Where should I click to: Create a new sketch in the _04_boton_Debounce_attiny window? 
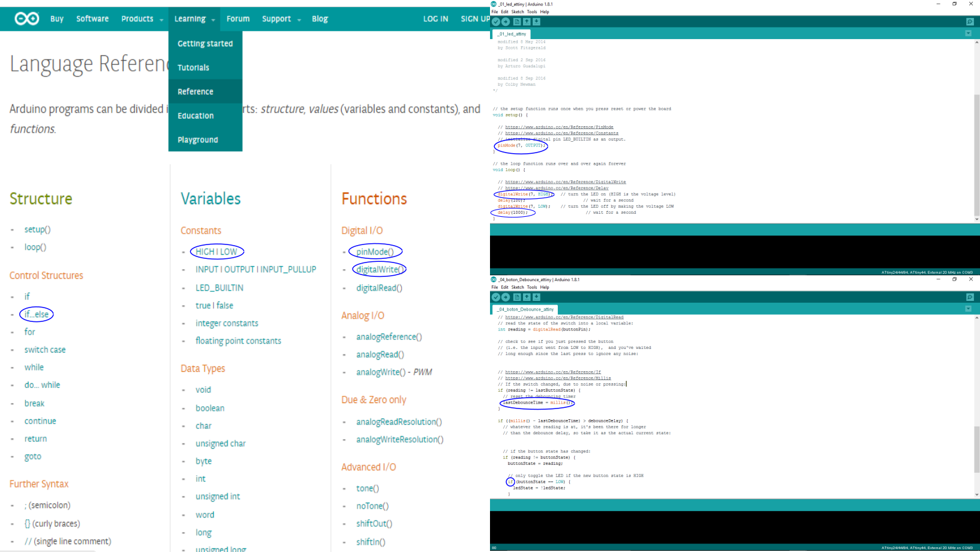click(516, 297)
